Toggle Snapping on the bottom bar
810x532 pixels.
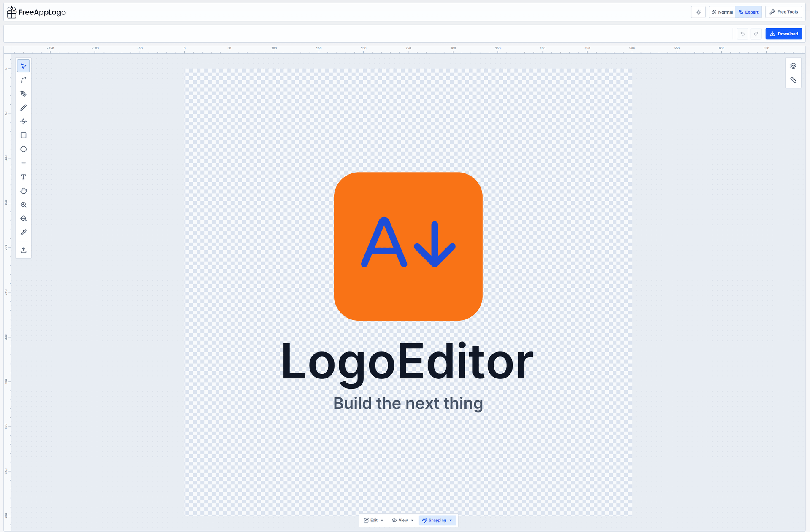[434, 520]
